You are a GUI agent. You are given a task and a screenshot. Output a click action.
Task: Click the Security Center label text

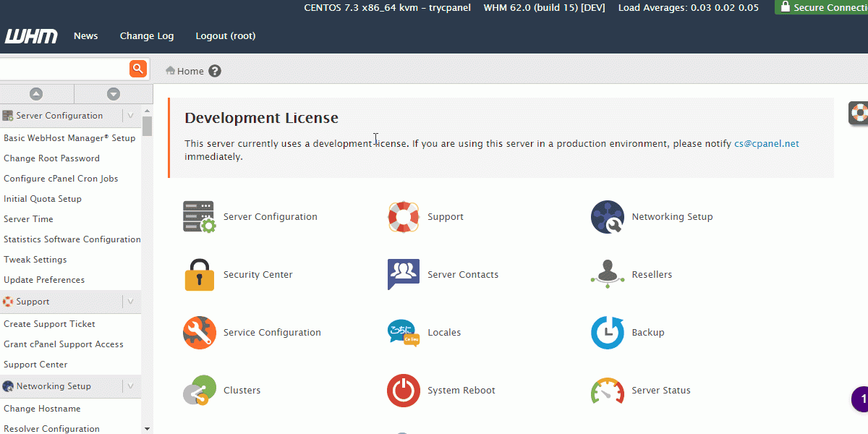(258, 275)
